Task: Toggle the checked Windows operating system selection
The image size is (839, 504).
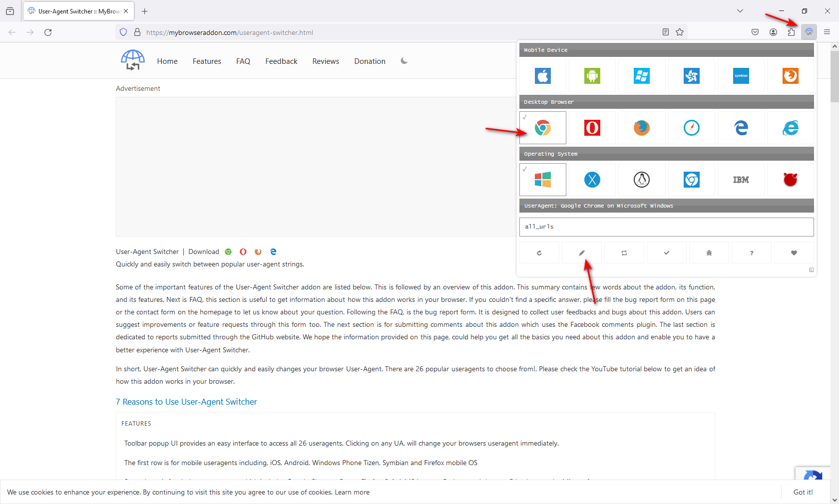Action: [x=542, y=180]
